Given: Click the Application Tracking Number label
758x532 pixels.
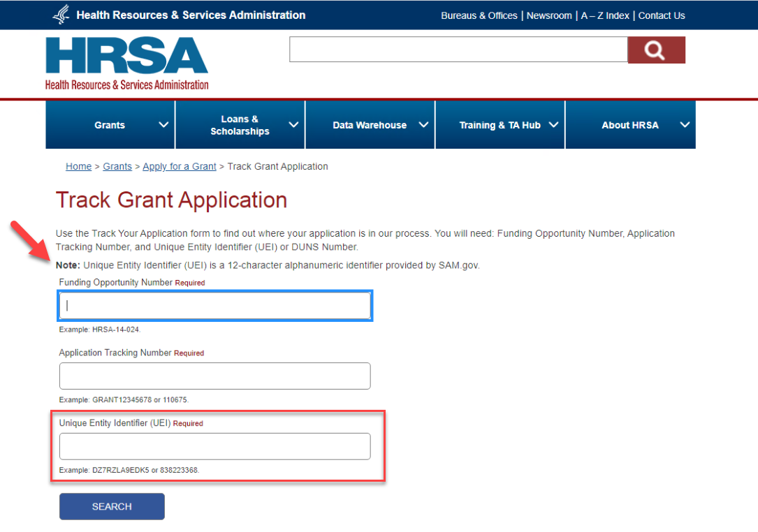Looking at the screenshot, I should 115,353.
